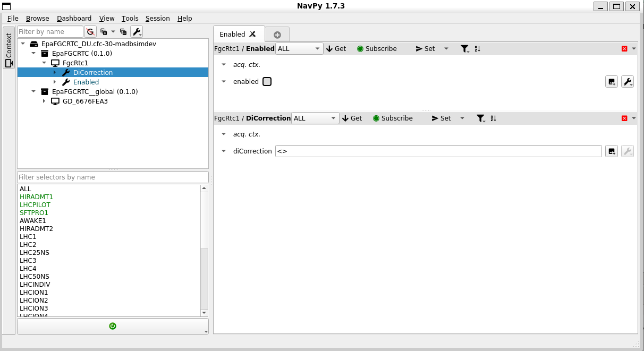Click the sort icon in DiCorrection panel

click(493, 118)
